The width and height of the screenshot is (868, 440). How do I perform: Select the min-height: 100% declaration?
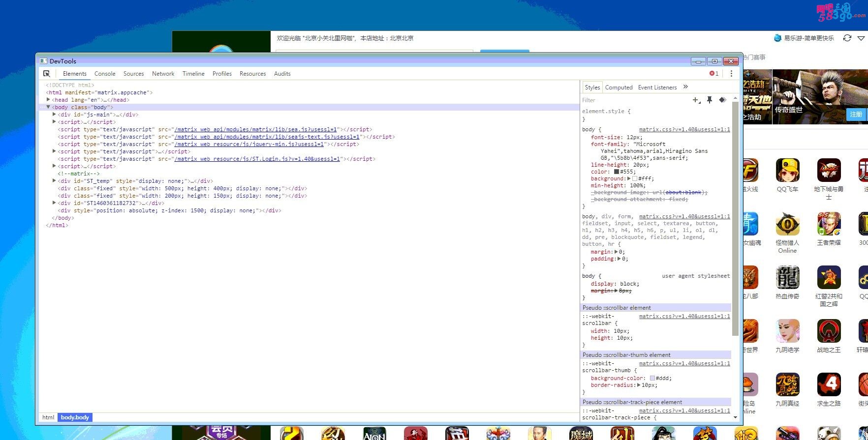(618, 185)
